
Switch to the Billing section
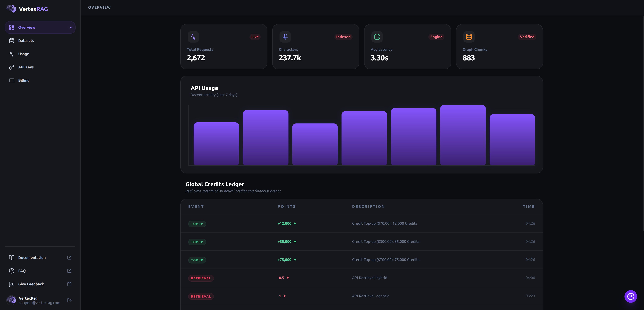click(24, 80)
